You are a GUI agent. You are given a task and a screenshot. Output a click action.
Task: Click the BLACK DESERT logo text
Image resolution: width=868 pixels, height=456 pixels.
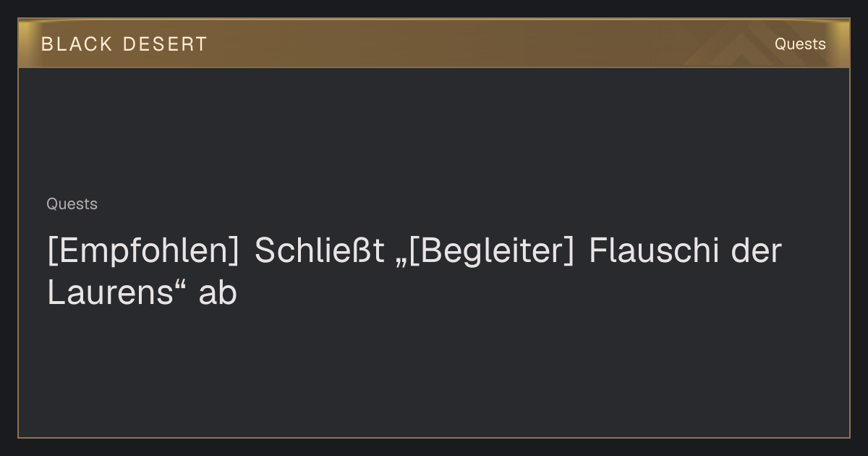[124, 44]
